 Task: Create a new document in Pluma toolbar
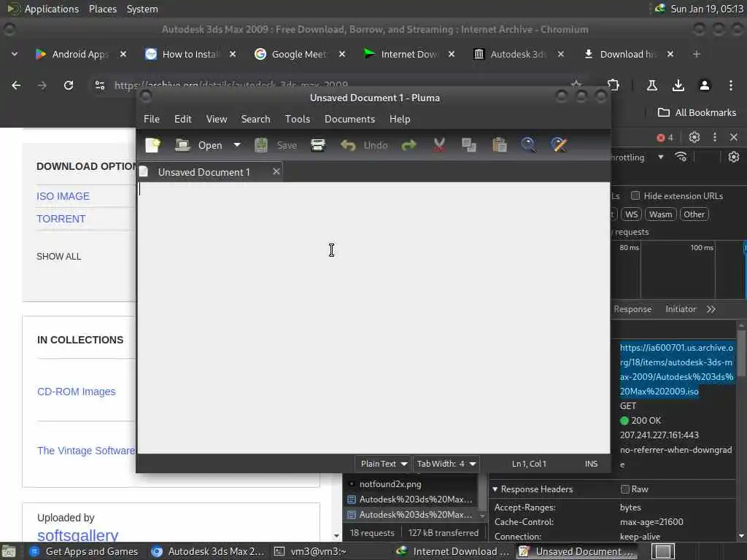[153, 145]
